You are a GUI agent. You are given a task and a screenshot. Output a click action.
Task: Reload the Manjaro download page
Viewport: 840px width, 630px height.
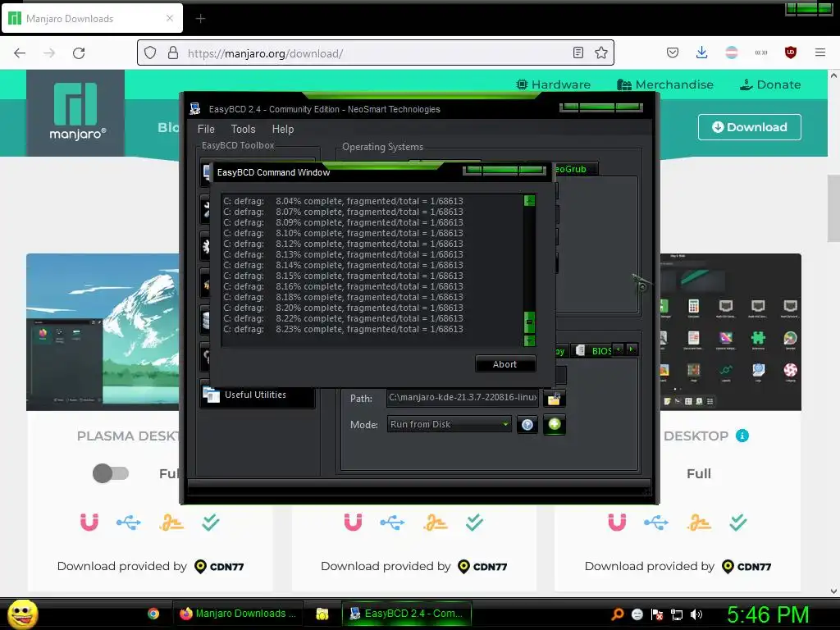point(79,53)
